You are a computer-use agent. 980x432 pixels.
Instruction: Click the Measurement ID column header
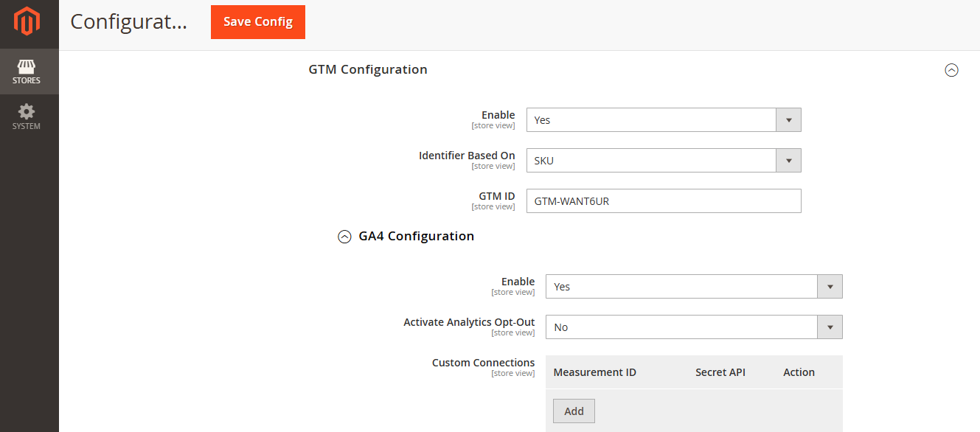click(x=594, y=372)
